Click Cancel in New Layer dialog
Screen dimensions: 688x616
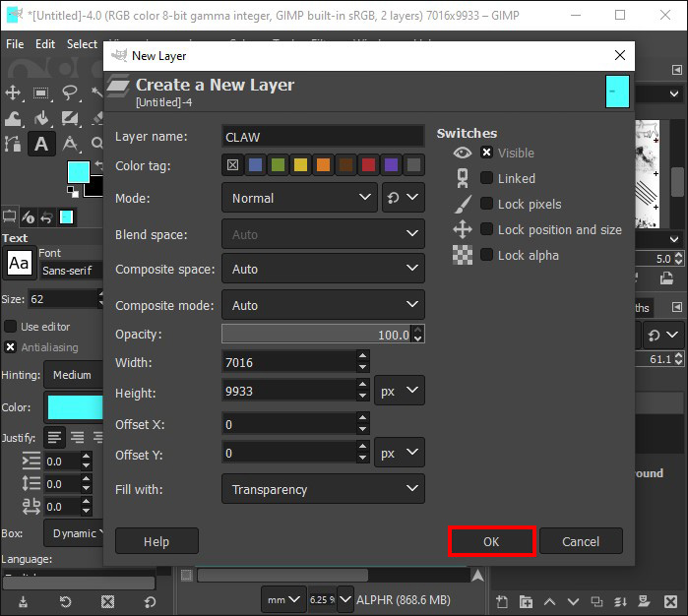581,541
